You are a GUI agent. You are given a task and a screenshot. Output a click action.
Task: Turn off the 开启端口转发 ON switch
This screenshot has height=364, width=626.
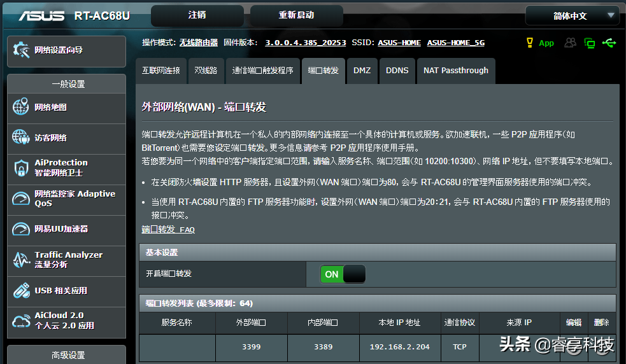343,274
